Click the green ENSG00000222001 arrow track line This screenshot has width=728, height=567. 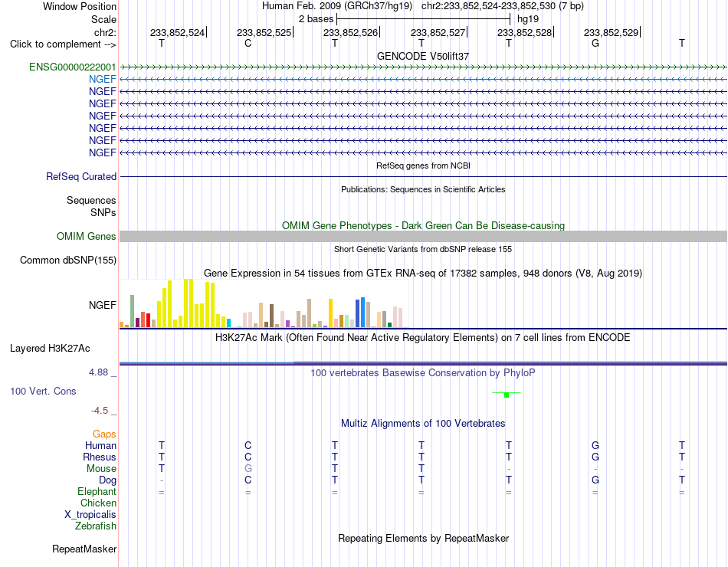pos(423,67)
